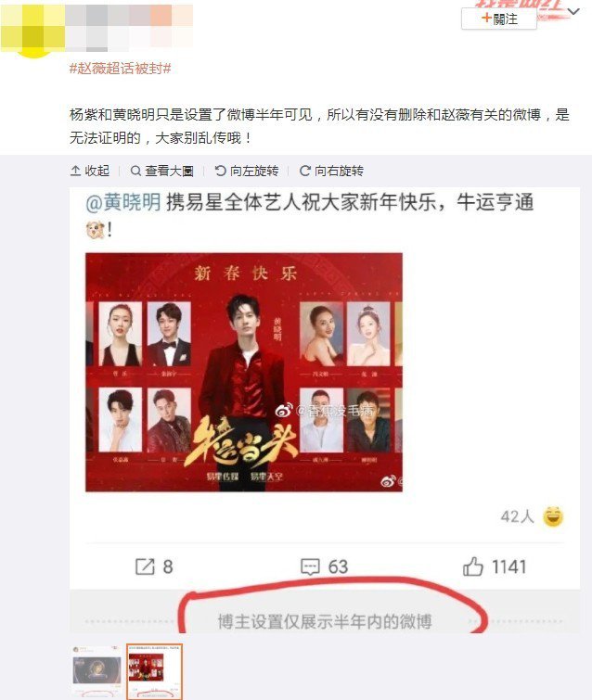Click the counter-clockwise rotate icon
Viewport: 592px width, 700px height.
click(220, 171)
